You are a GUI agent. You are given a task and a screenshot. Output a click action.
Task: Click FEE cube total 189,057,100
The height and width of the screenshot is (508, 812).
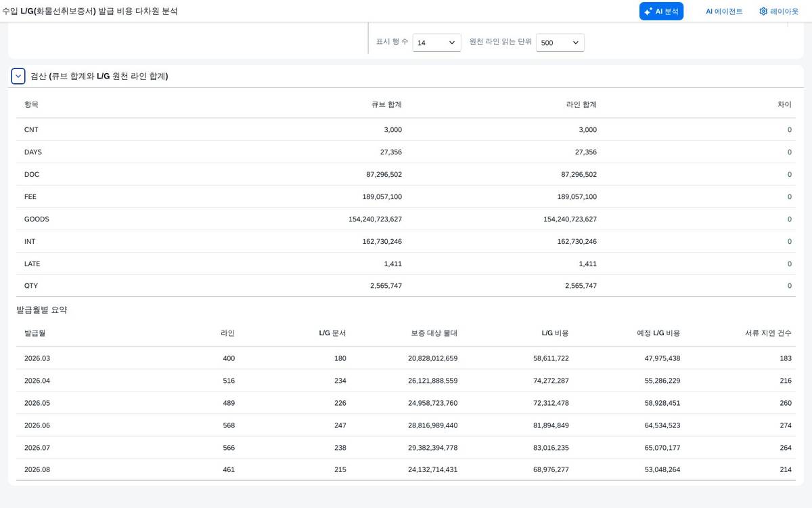[x=382, y=196]
